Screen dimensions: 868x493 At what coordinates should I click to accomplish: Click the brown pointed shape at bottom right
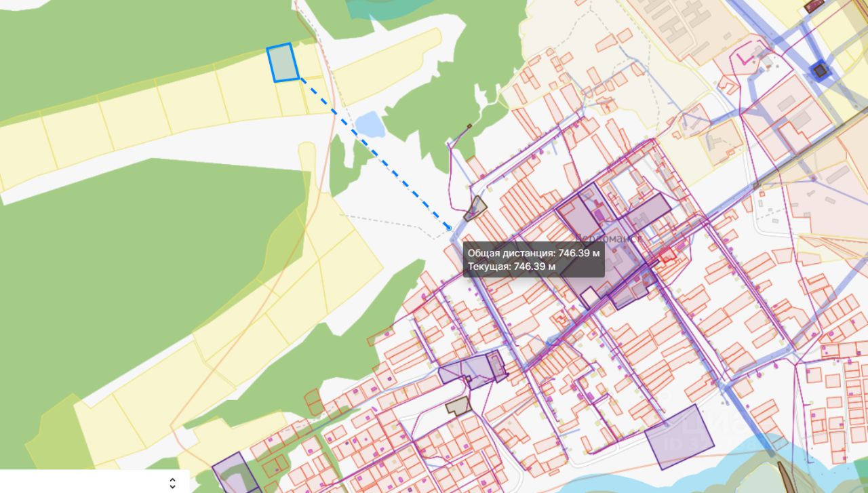click(786, 477)
